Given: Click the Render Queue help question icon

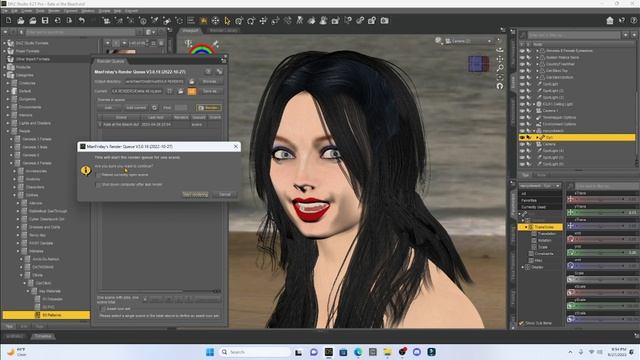Looking at the screenshot, I should pos(208,71).
